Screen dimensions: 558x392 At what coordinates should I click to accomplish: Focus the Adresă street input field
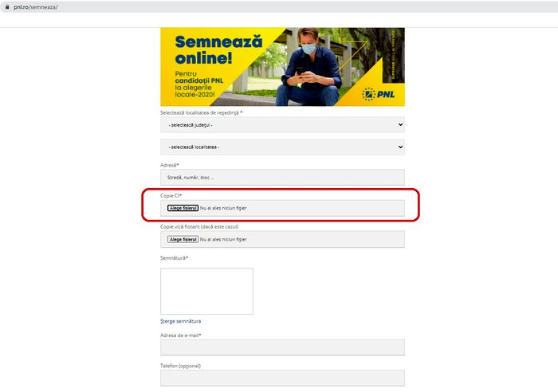pos(282,177)
